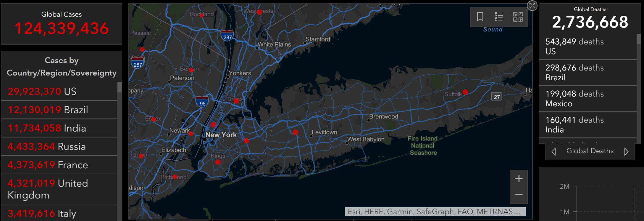Screen dimensions: 644x221
Task: Select France in the cases list
Action: click(x=59, y=165)
